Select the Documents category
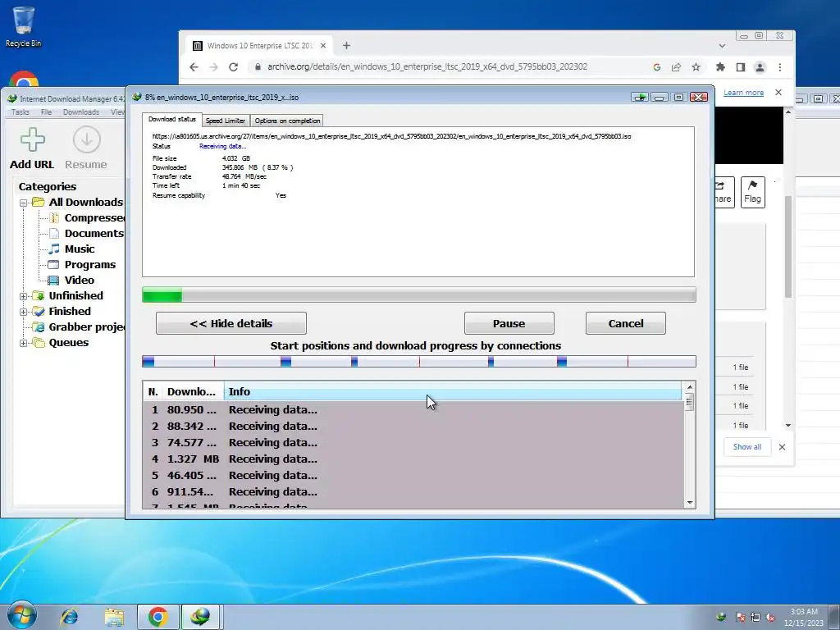The height and width of the screenshot is (630, 840). 86,234
